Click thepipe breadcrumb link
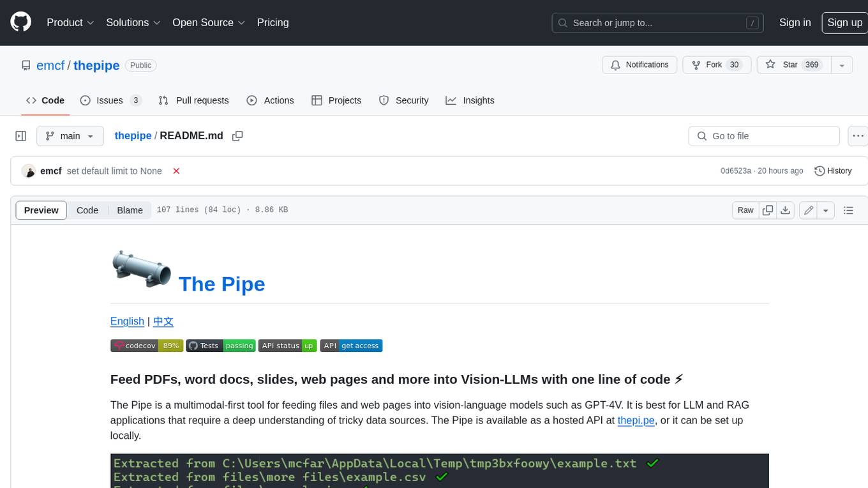The image size is (868, 488). point(133,135)
